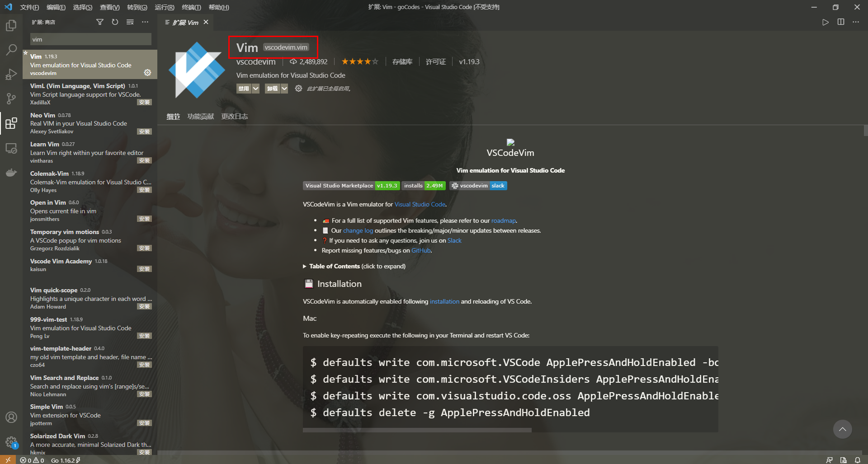Open the Search view in activity bar
The image size is (868, 464).
click(11, 50)
